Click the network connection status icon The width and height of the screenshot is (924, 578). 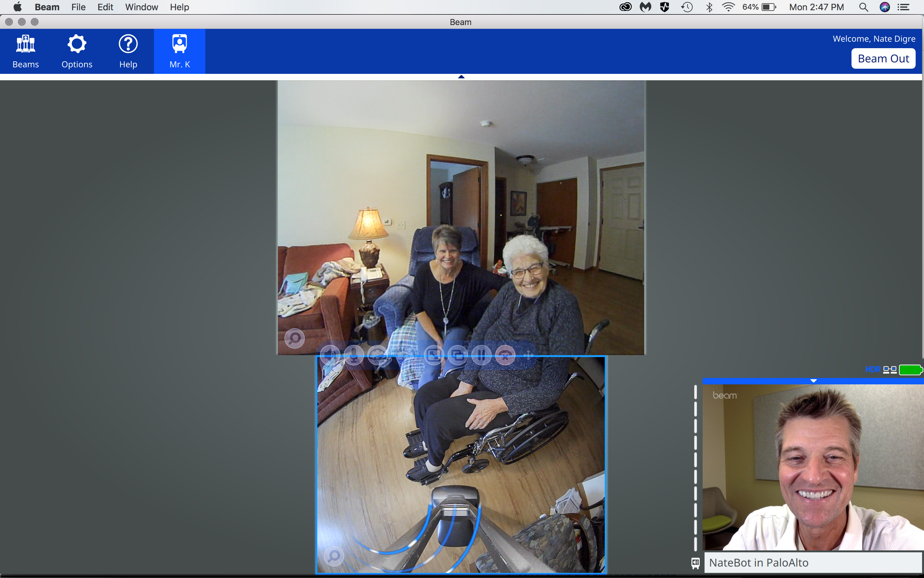(x=890, y=370)
